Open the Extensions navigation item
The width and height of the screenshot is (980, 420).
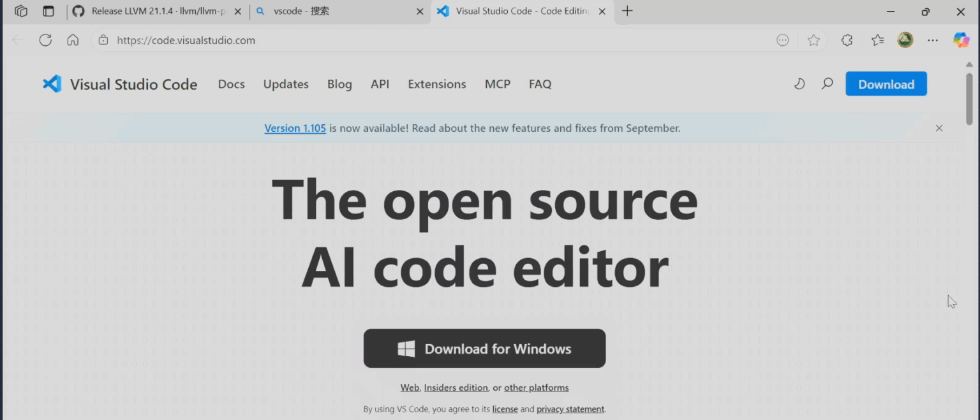tap(437, 84)
